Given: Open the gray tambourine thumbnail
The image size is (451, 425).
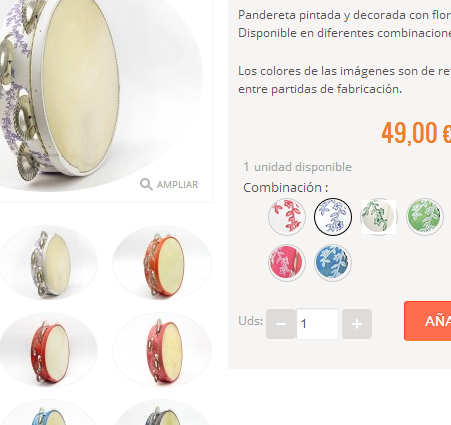Looking at the screenshot, I should (162, 413).
